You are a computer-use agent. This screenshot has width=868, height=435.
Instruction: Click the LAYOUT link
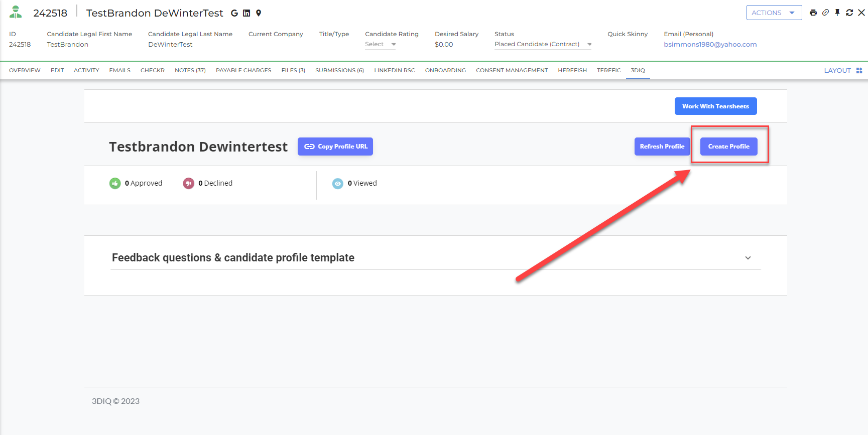(x=837, y=71)
